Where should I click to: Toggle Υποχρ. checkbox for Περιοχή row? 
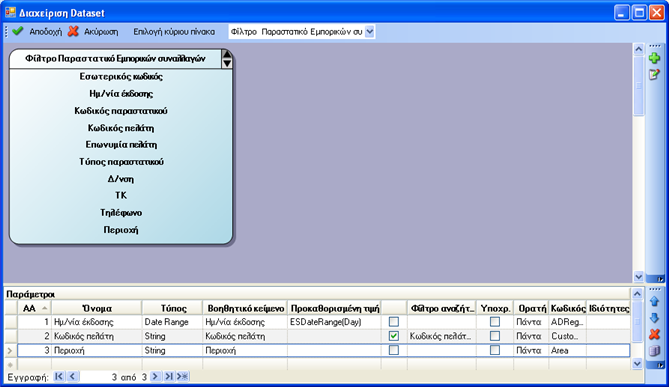[x=494, y=350]
